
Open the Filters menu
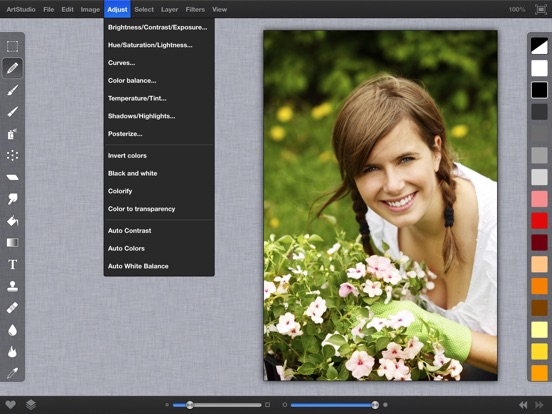click(195, 10)
